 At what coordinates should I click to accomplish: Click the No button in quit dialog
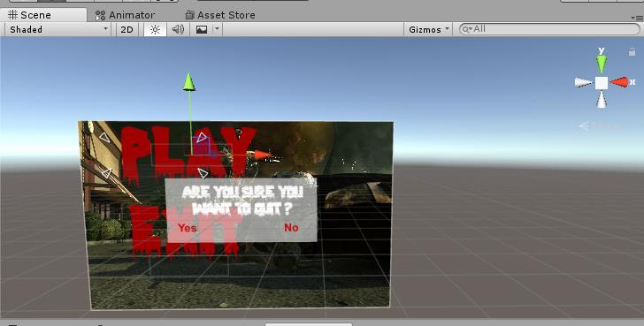[291, 227]
